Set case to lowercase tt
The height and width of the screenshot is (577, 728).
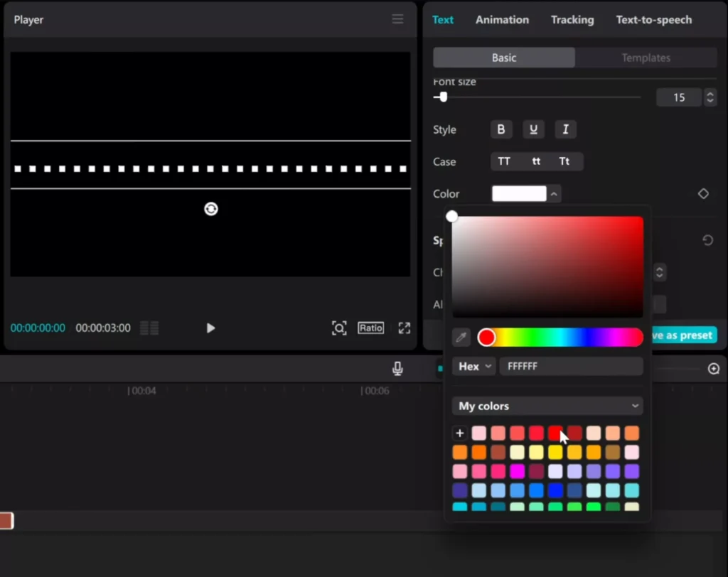pos(536,161)
